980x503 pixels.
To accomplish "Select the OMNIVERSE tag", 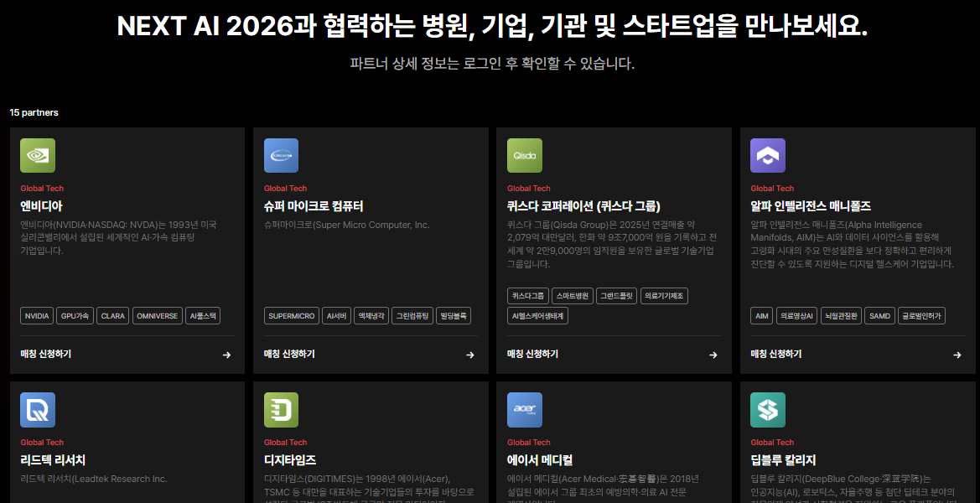I will [158, 315].
